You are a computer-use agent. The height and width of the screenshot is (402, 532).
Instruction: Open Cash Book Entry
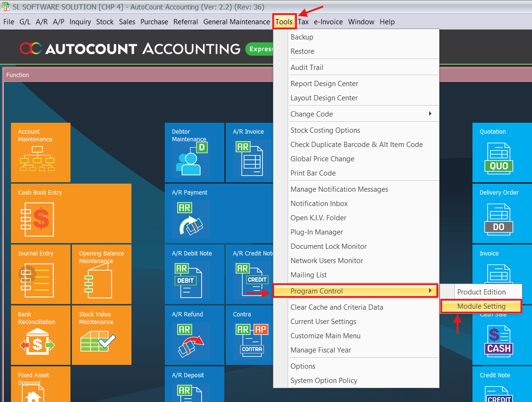tap(71, 214)
